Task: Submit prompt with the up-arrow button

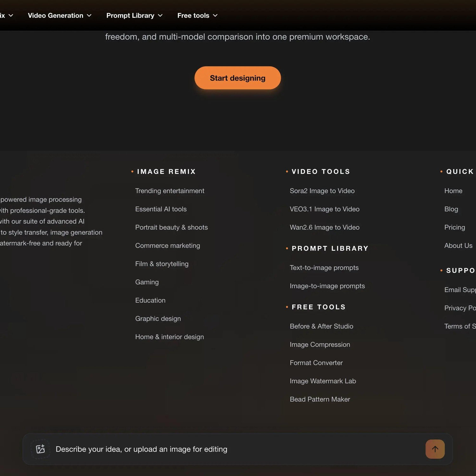Action: pyautogui.click(x=435, y=449)
